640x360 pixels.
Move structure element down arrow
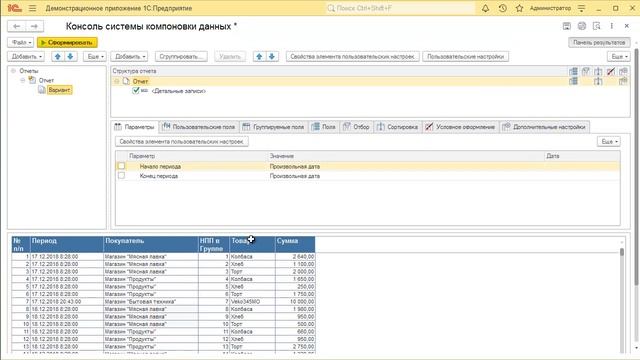272,57
